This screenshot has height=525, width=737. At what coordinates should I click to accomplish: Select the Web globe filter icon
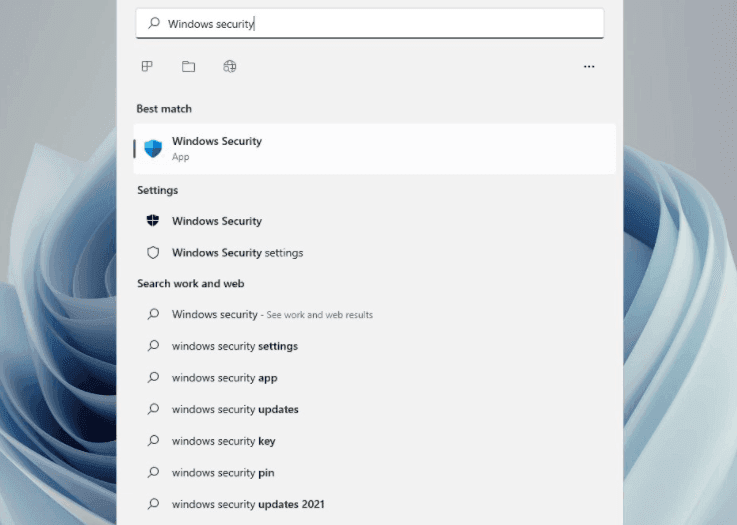coord(230,66)
